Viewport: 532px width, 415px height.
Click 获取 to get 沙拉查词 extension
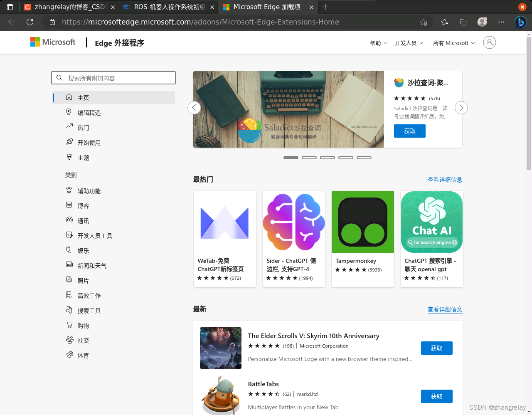point(409,131)
